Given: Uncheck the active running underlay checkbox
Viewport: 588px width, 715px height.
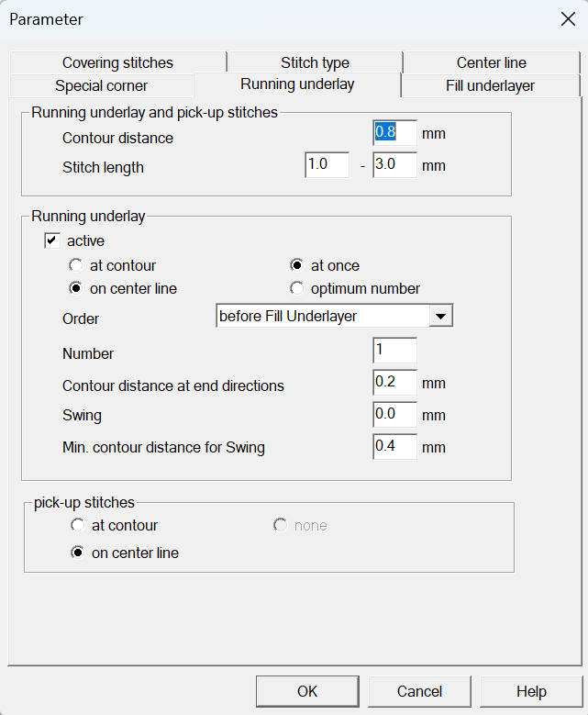Looking at the screenshot, I should point(52,241).
